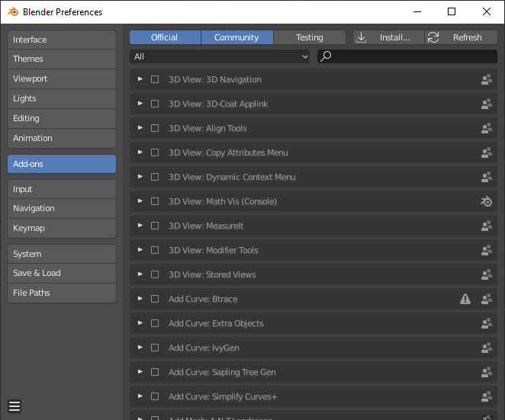Enable the Btrace add-on checkbox
This screenshot has height=420, width=505.
coord(155,299)
